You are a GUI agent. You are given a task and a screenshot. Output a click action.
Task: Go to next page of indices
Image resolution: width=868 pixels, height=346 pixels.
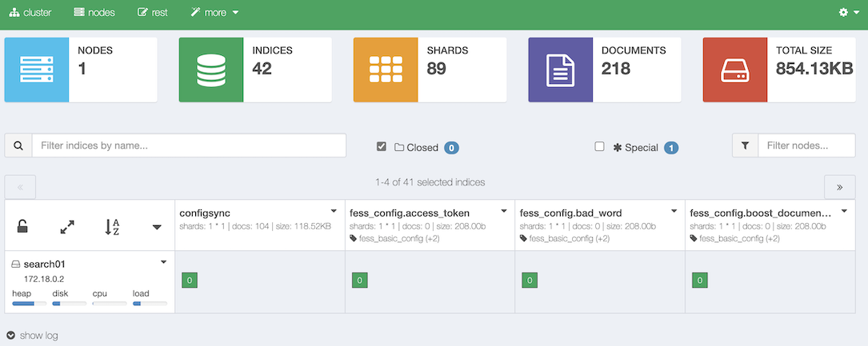pyautogui.click(x=839, y=187)
